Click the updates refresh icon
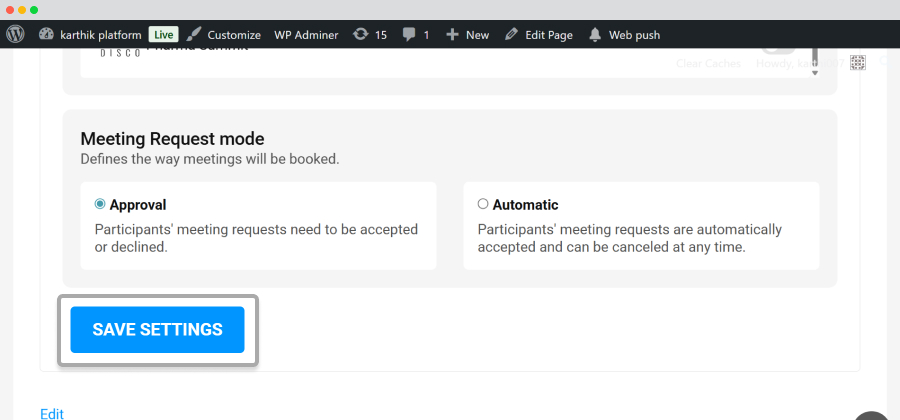 coord(360,34)
